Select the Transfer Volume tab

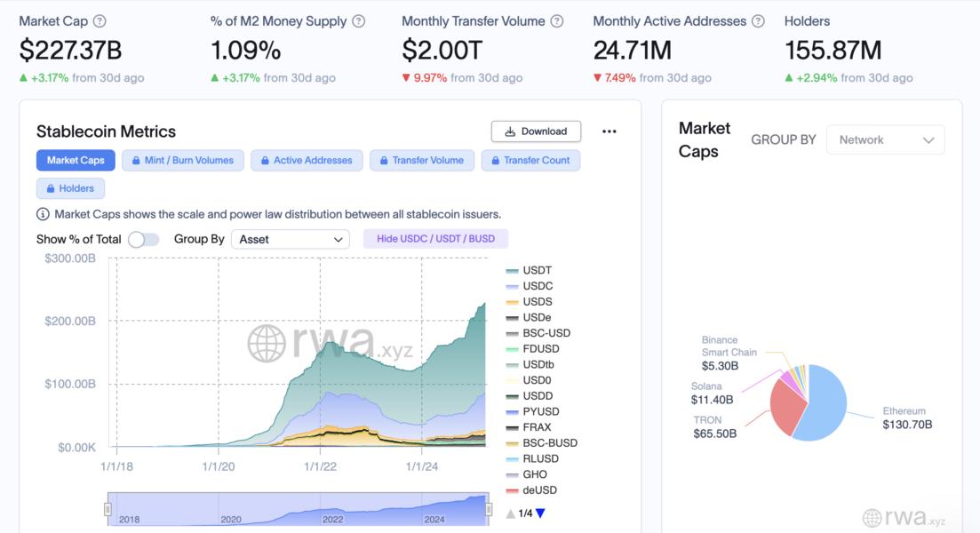point(422,160)
